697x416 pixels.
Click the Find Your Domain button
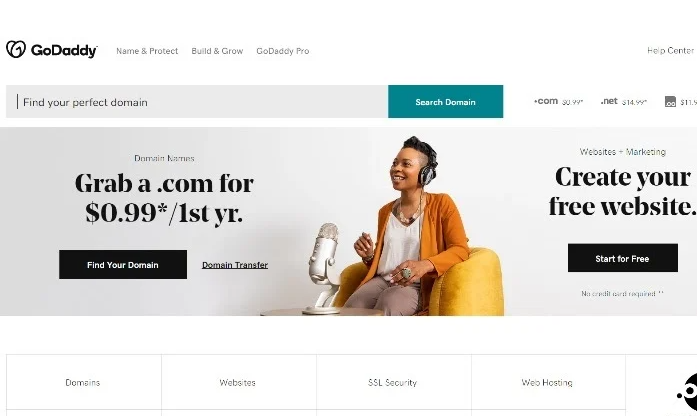(123, 264)
